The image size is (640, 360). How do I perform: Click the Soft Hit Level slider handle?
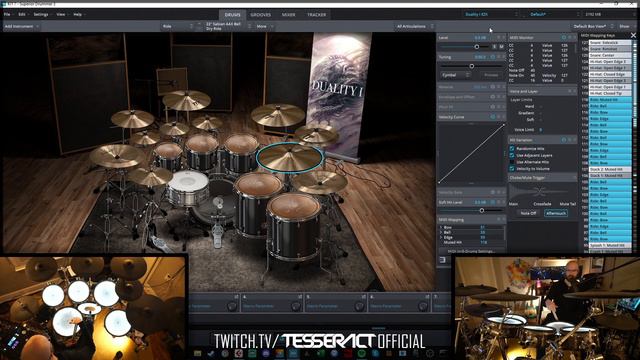coord(482,211)
